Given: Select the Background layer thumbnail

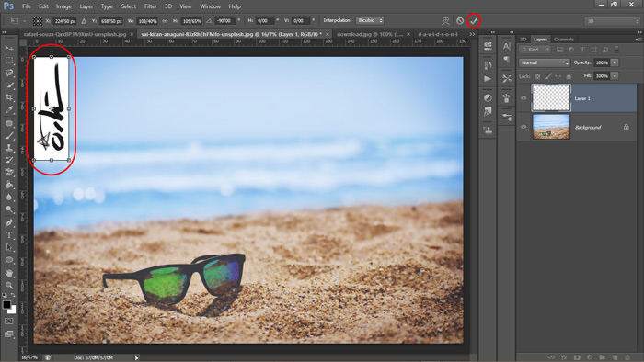Looking at the screenshot, I should click(551, 127).
